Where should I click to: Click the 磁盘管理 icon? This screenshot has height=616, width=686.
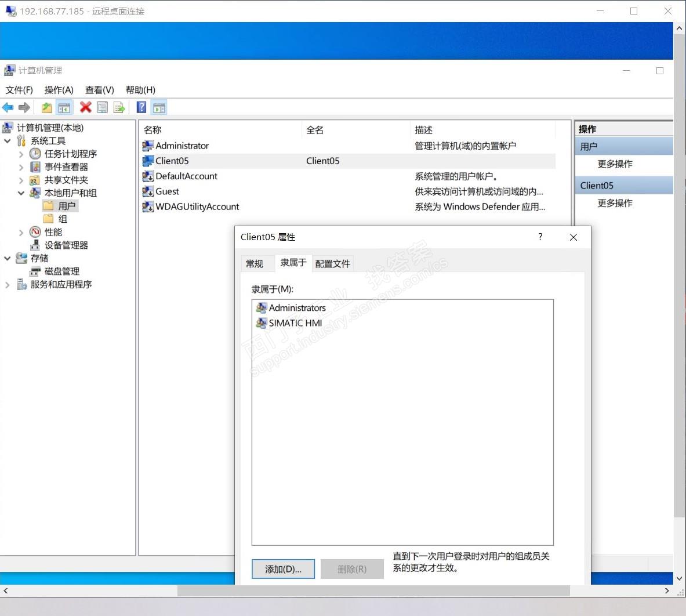[35, 271]
